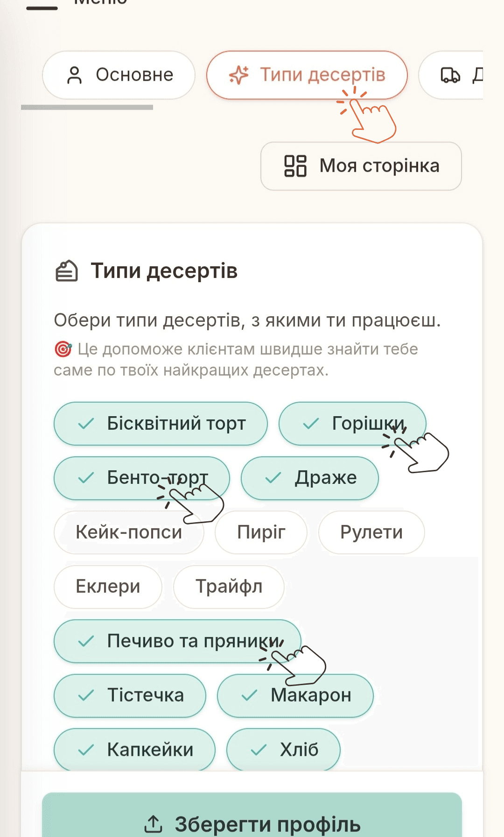504x837 pixels.
Task: Click the grid icon beside Моя сторінка
Action: point(297,166)
